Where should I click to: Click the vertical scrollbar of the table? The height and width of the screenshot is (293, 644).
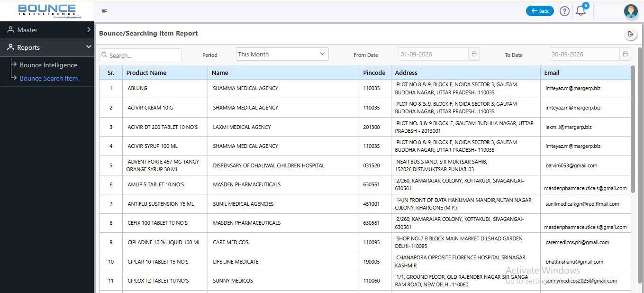633,129
